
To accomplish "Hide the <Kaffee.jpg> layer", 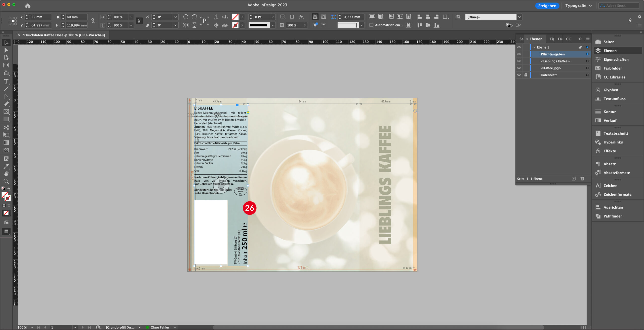I will (519, 68).
